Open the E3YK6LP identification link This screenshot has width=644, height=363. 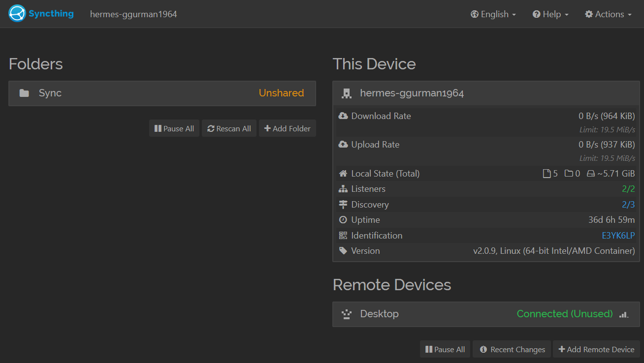[618, 236]
